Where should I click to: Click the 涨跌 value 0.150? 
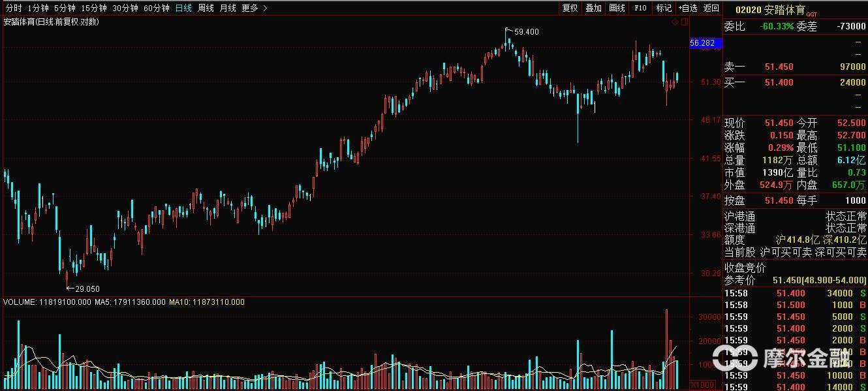point(782,135)
